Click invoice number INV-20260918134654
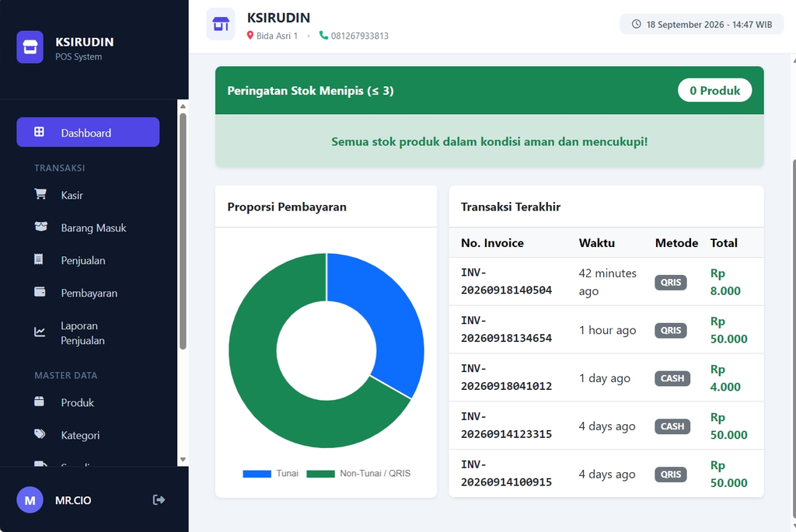Screen dimensions: 796x532 506,329
